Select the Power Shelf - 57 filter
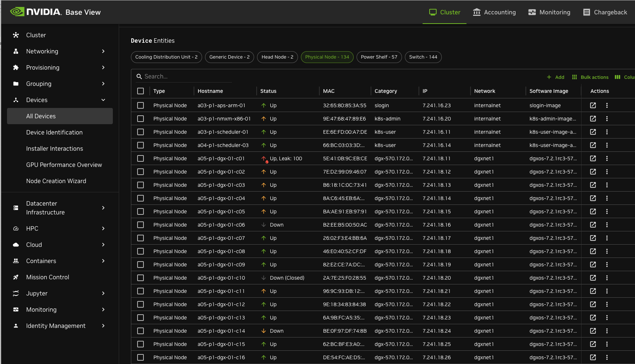This screenshot has width=635, height=364. [x=379, y=57]
